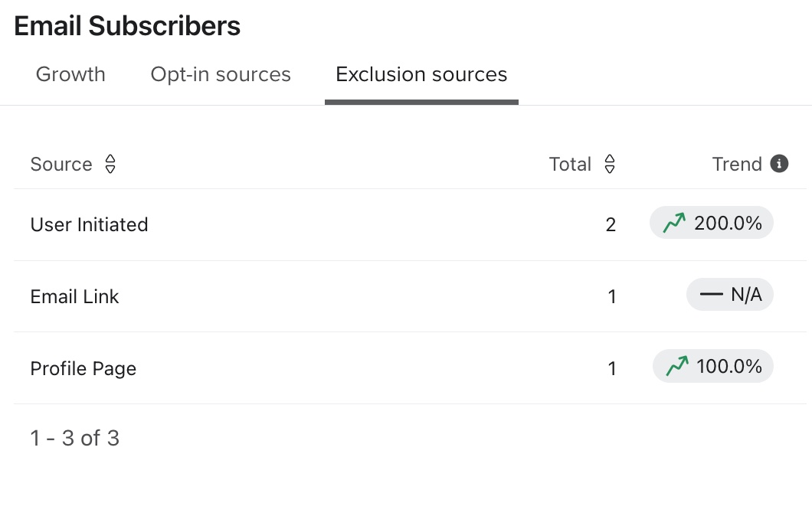
Task: Click the Email Link flat trend dash
Action: (x=712, y=295)
